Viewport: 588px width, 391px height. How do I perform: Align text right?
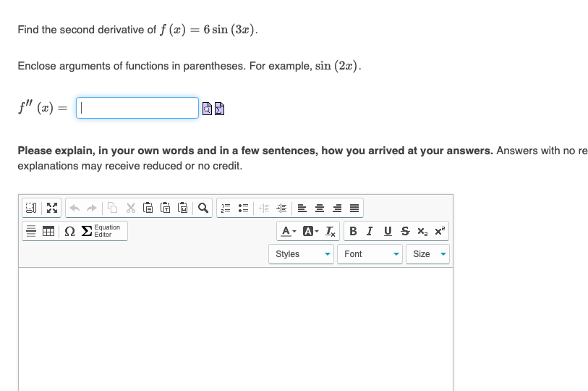pyautogui.click(x=337, y=208)
